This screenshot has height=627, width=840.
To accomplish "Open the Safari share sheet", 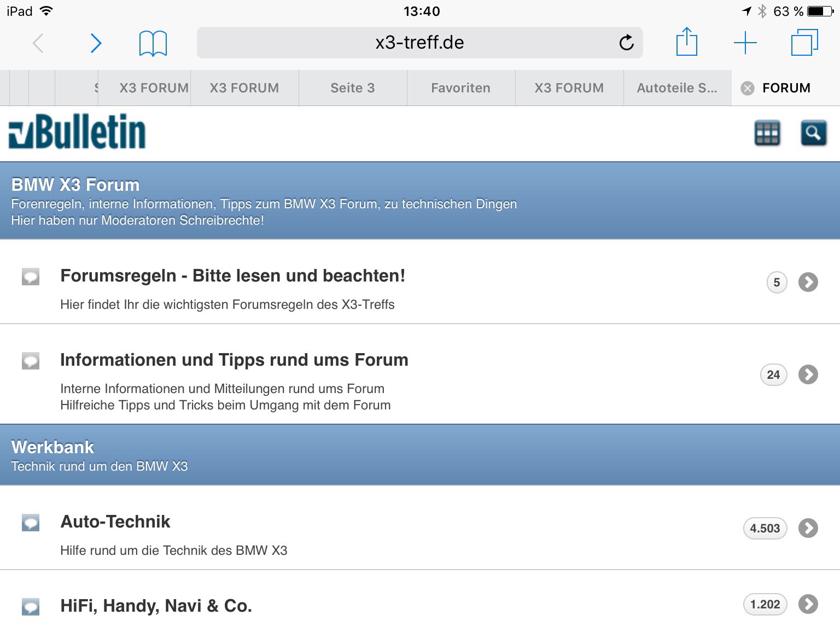I will (x=686, y=43).
